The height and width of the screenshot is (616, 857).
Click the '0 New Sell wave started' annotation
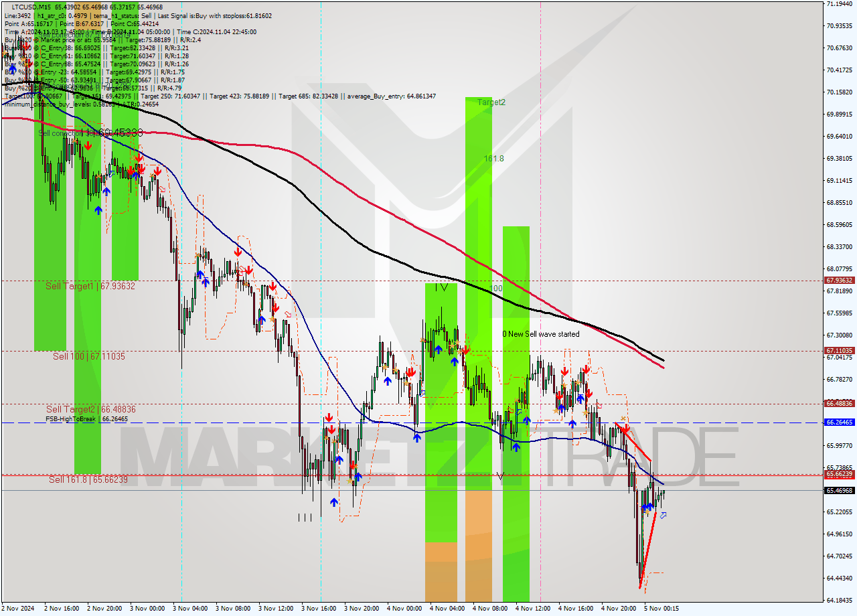[x=541, y=333]
